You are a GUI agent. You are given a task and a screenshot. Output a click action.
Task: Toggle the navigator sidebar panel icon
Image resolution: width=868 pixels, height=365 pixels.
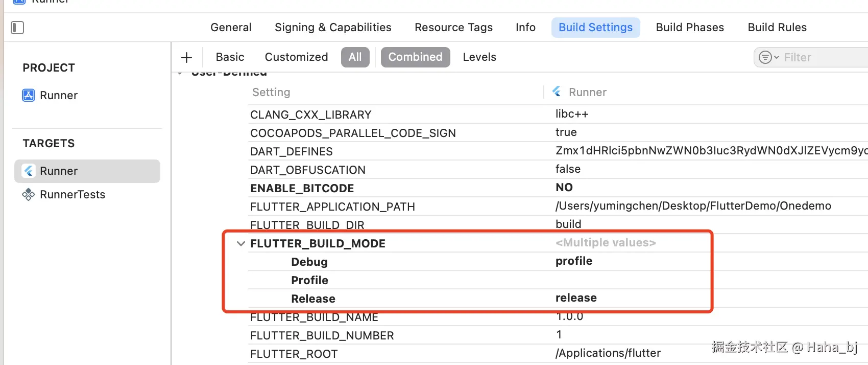(x=17, y=28)
